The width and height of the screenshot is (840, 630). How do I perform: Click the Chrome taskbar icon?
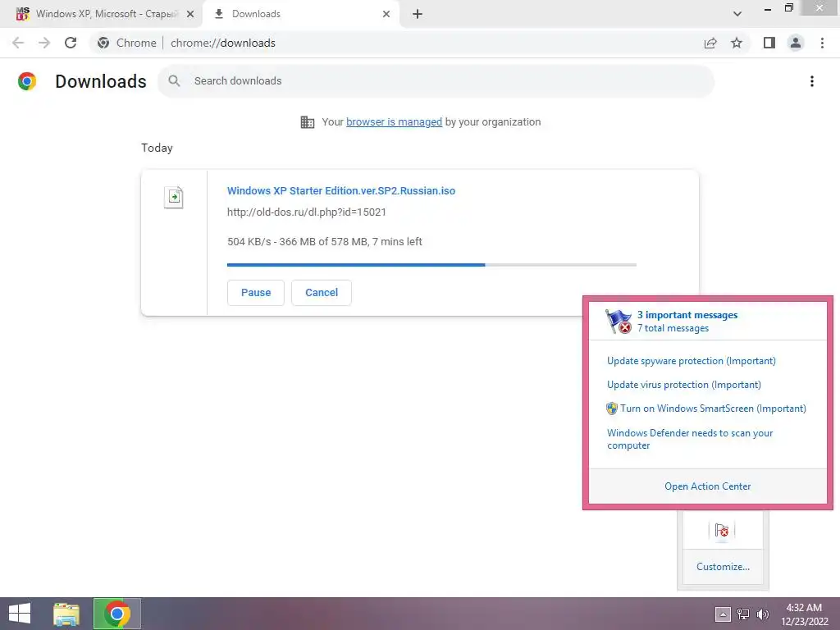pyautogui.click(x=117, y=614)
